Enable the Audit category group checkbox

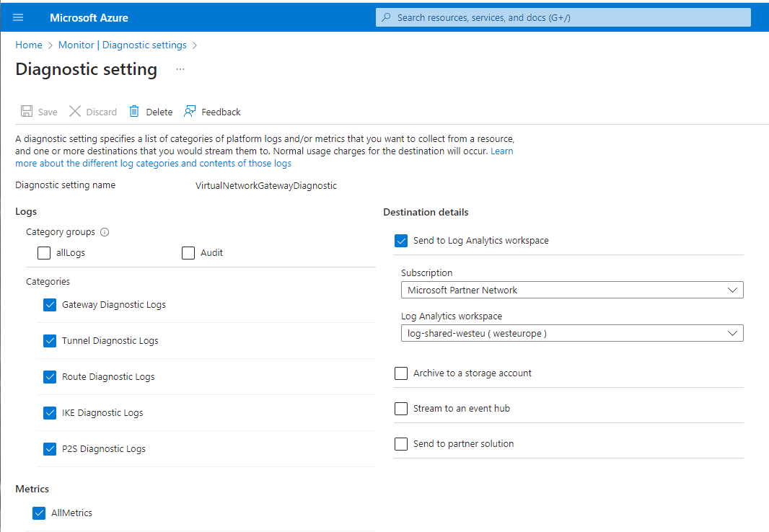pyautogui.click(x=188, y=253)
